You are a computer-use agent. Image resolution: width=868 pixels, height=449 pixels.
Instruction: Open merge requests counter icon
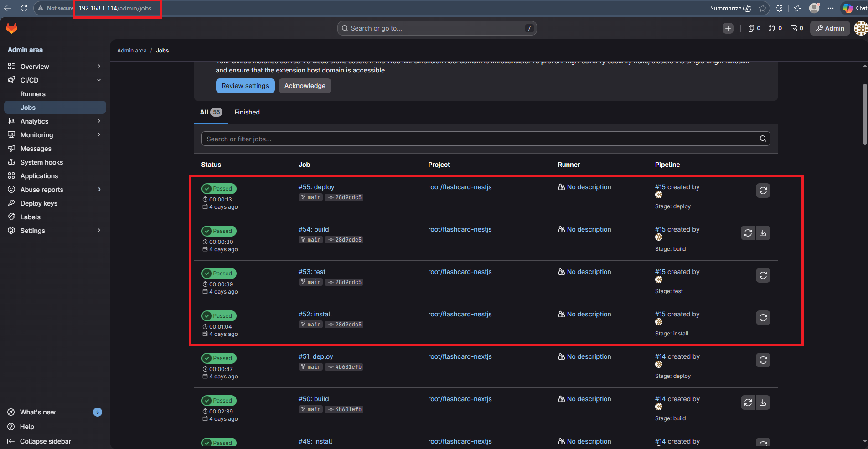point(775,28)
